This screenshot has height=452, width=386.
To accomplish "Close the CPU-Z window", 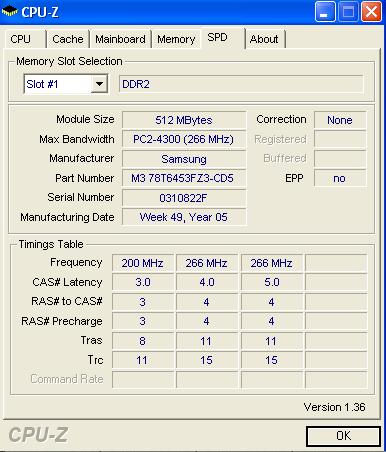I will (371, 12).
